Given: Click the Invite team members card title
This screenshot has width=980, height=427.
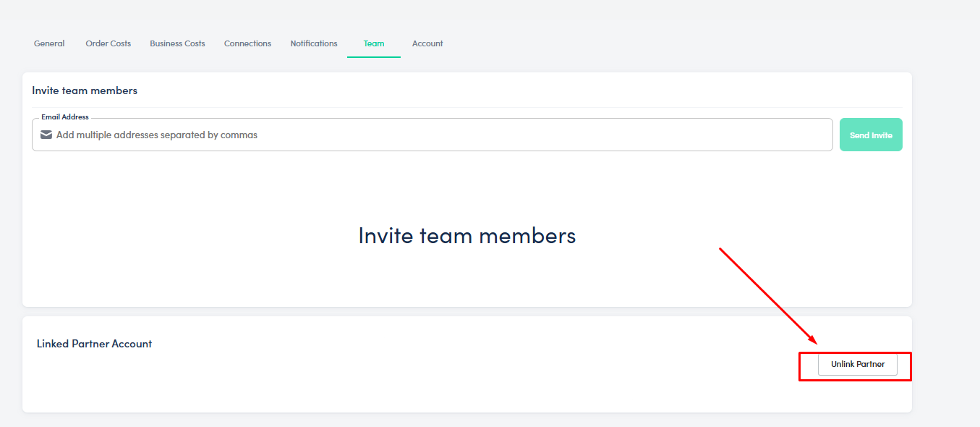Looking at the screenshot, I should (85, 90).
